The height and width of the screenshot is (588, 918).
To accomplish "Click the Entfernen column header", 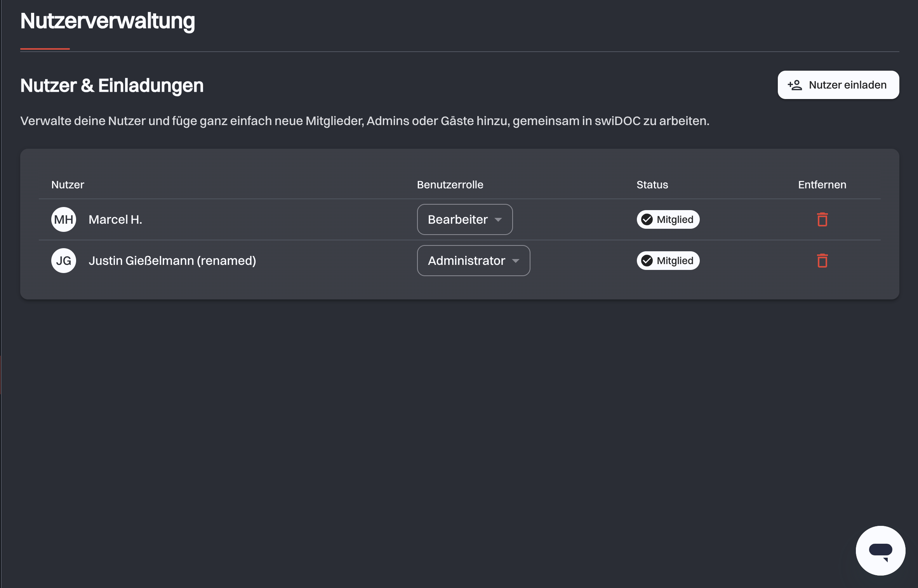I will (x=822, y=184).
